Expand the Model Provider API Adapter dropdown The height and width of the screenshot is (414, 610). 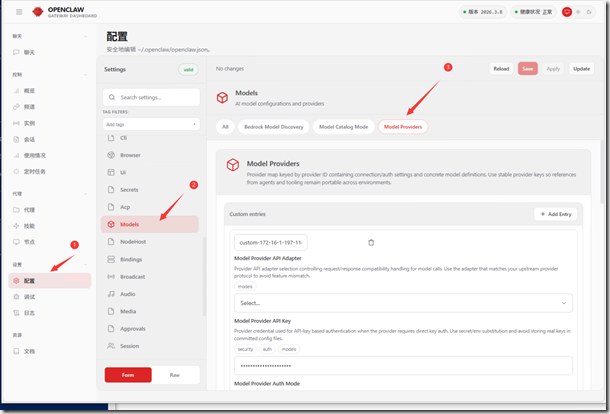point(403,302)
